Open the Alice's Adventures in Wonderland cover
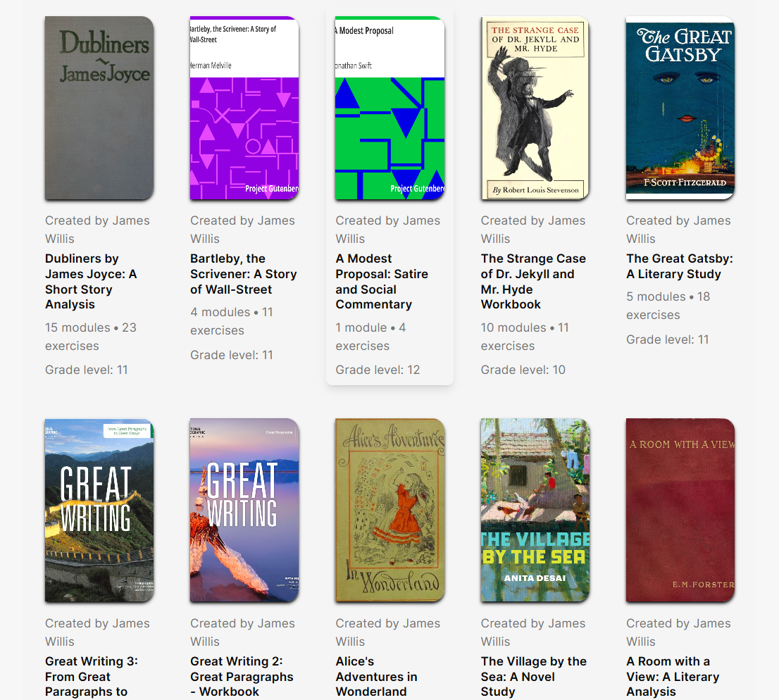 [x=389, y=511]
